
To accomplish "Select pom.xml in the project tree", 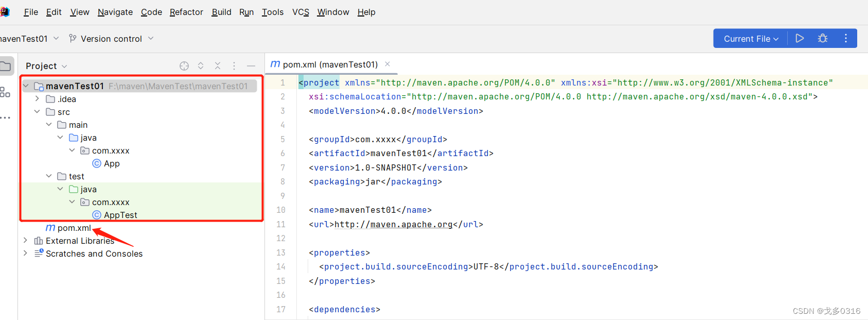I will pyautogui.click(x=68, y=228).
